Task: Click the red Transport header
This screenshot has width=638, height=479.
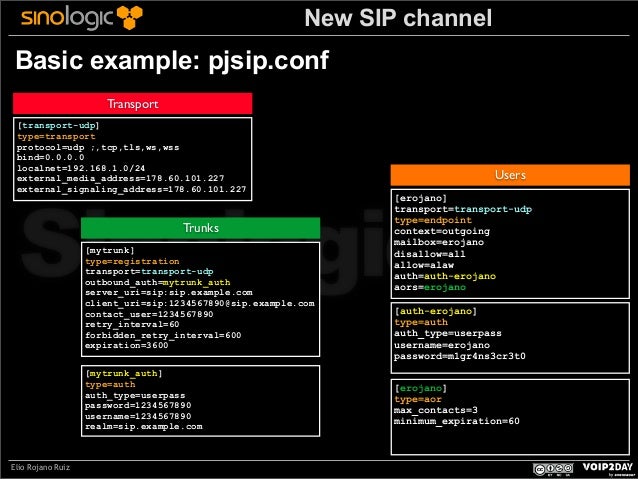Action: (x=133, y=103)
